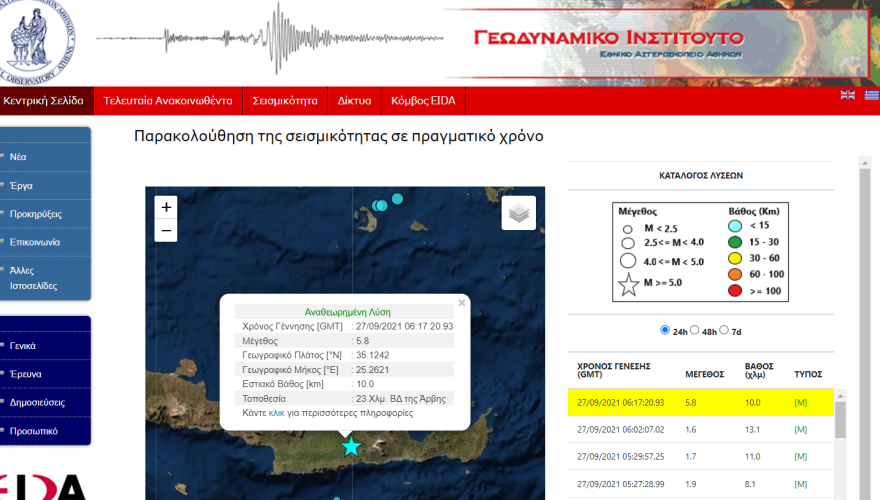Click the Αναθεωρημένη Λύση popup title
Image resolution: width=880 pixels, height=500 pixels.
pyautogui.click(x=347, y=312)
